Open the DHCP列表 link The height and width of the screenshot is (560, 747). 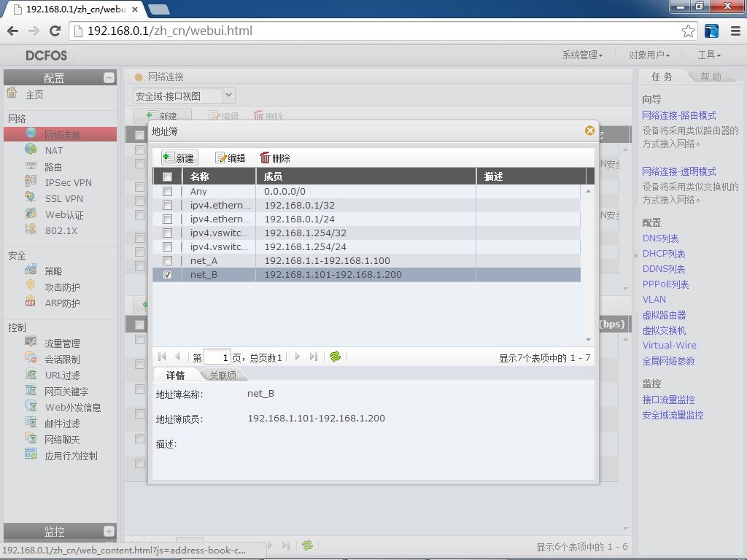coord(664,254)
